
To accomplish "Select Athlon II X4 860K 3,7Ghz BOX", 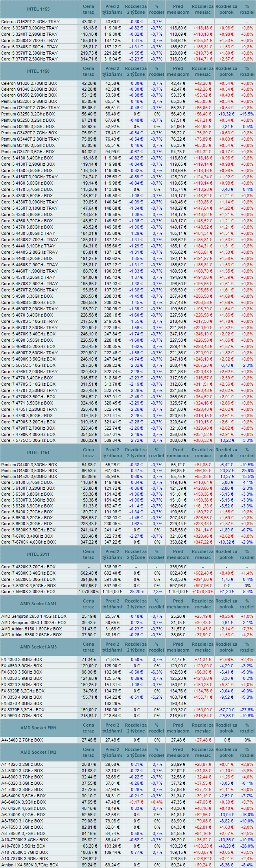I will (29, 865).
